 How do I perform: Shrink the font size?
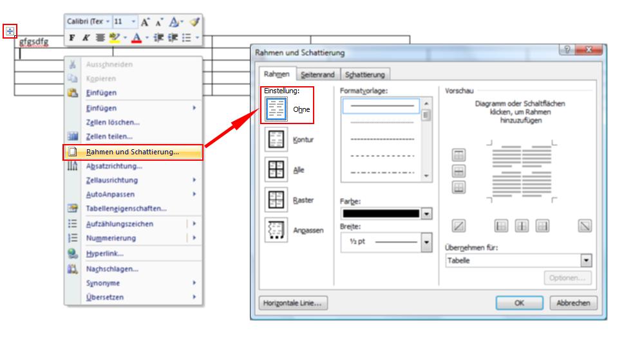pyautogui.click(x=159, y=23)
